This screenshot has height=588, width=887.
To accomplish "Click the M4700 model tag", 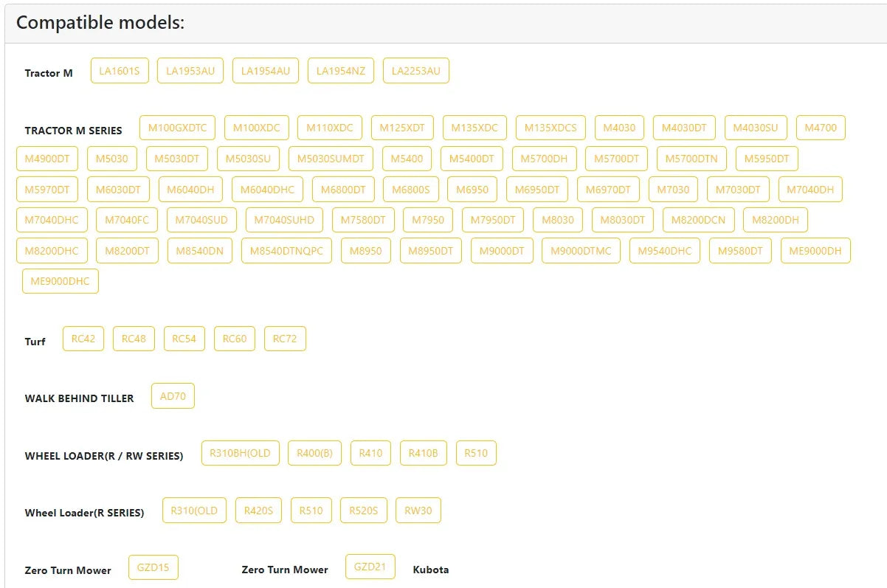I will (x=821, y=128).
